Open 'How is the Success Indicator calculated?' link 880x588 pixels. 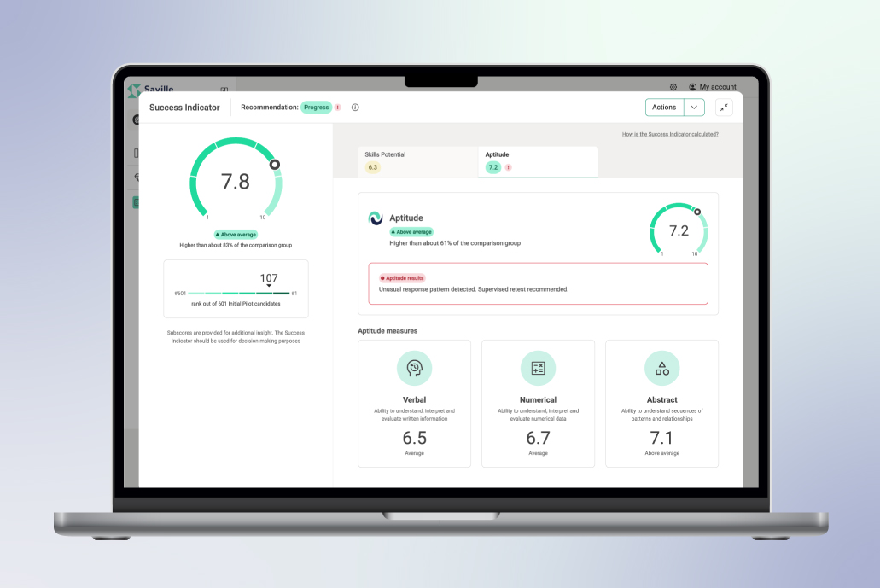click(x=670, y=134)
